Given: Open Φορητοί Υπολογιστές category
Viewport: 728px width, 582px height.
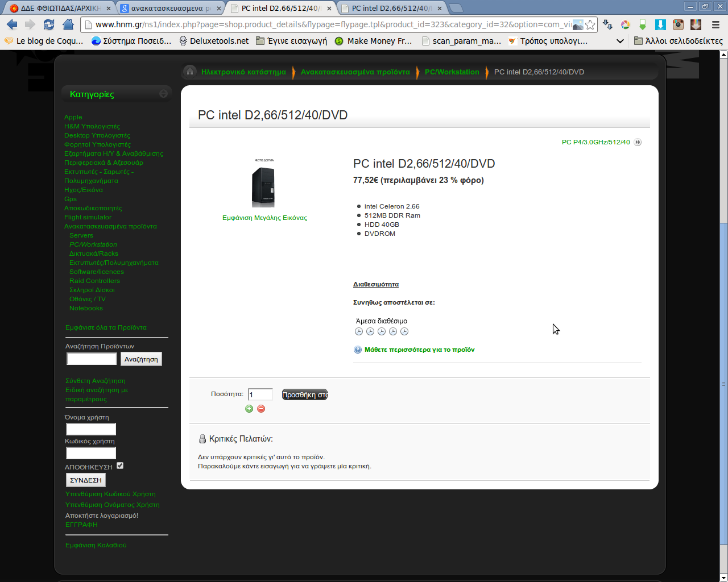Looking at the screenshot, I should point(97,144).
